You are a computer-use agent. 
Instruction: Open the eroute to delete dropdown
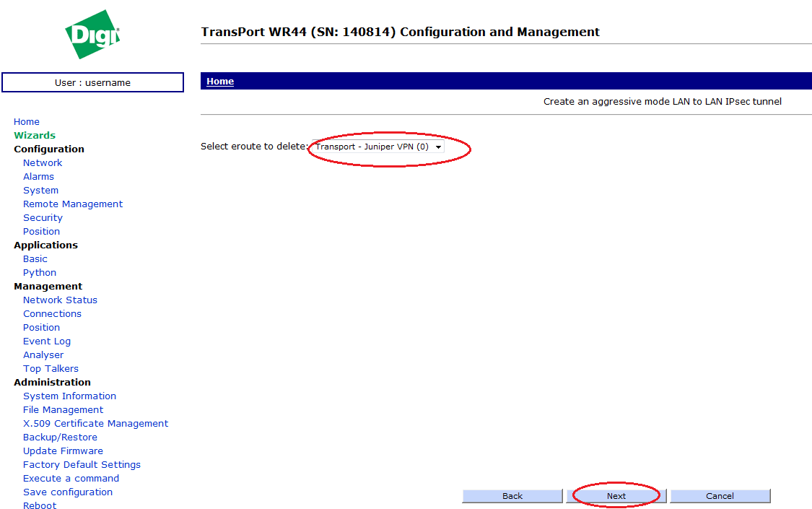tap(377, 147)
